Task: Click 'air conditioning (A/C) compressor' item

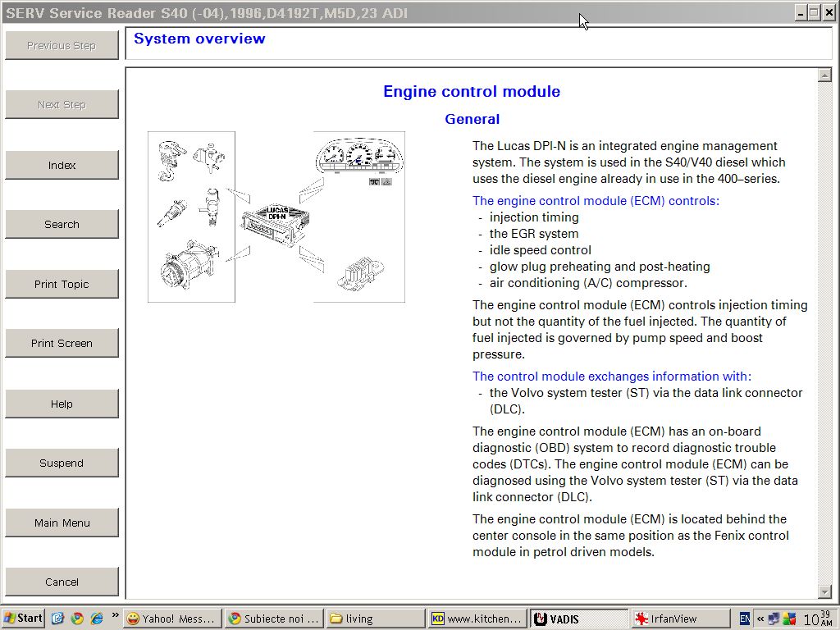Action: [x=588, y=283]
